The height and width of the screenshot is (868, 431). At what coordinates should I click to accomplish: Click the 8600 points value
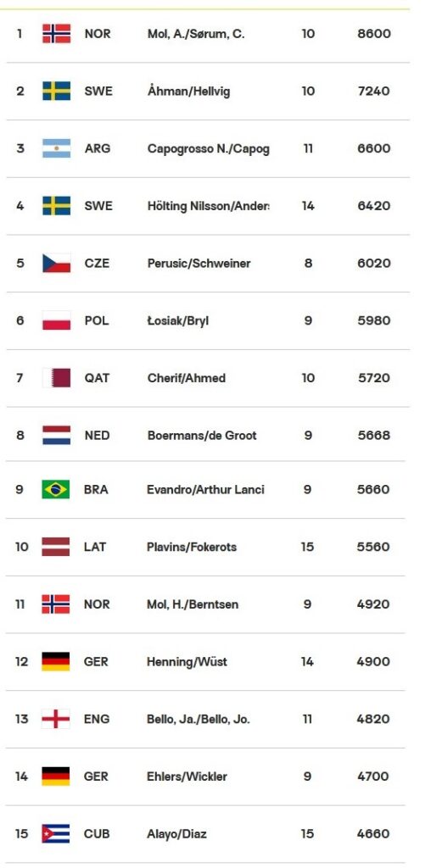pos(374,34)
